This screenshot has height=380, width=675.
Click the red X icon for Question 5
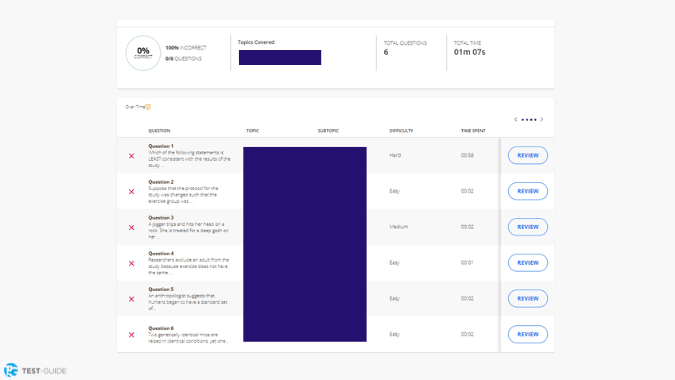tap(132, 299)
